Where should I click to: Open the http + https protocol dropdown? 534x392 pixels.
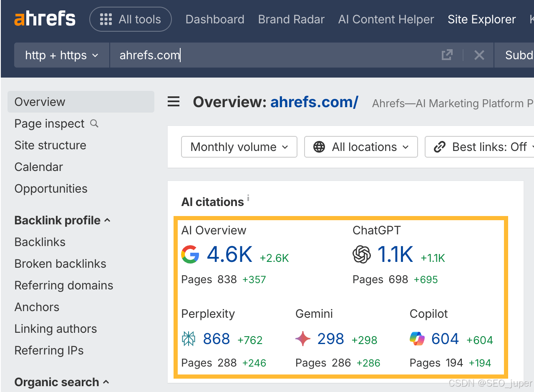pyautogui.click(x=62, y=55)
